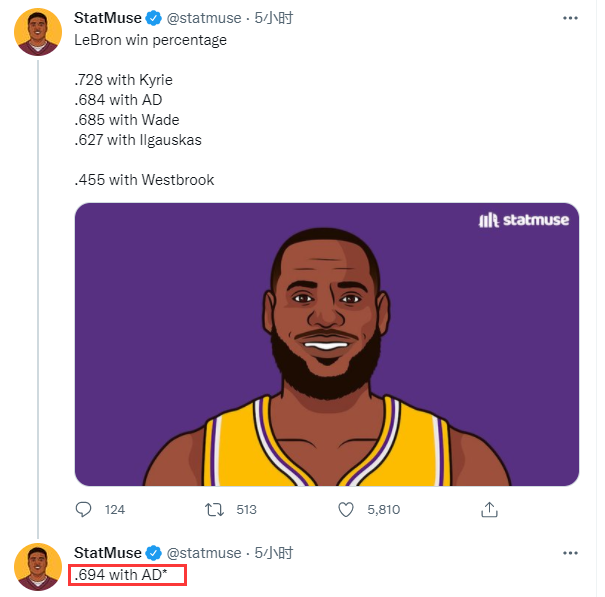Click the first tweet's 5小时 timestamp

coord(273,19)
